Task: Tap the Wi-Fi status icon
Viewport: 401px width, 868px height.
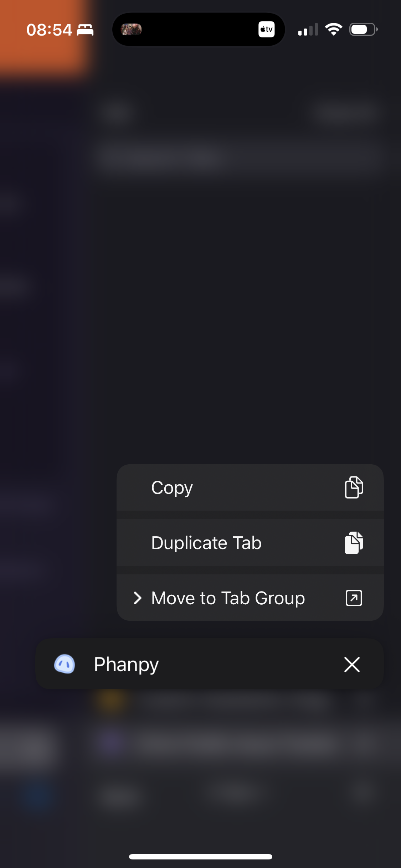Action: click(334, 29)
